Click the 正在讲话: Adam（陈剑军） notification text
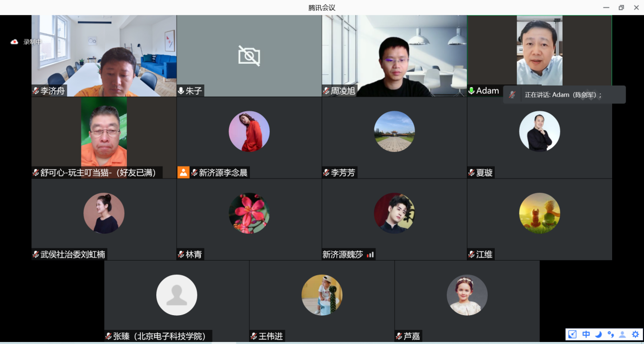This screenshot has height=344, width=644. [563, 95]
